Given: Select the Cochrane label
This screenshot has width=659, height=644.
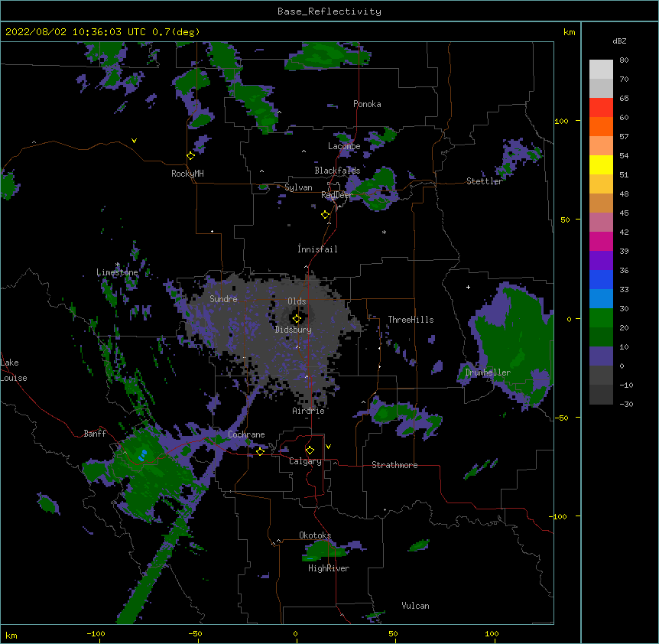Looking at the screenshot, I should 246,434.
